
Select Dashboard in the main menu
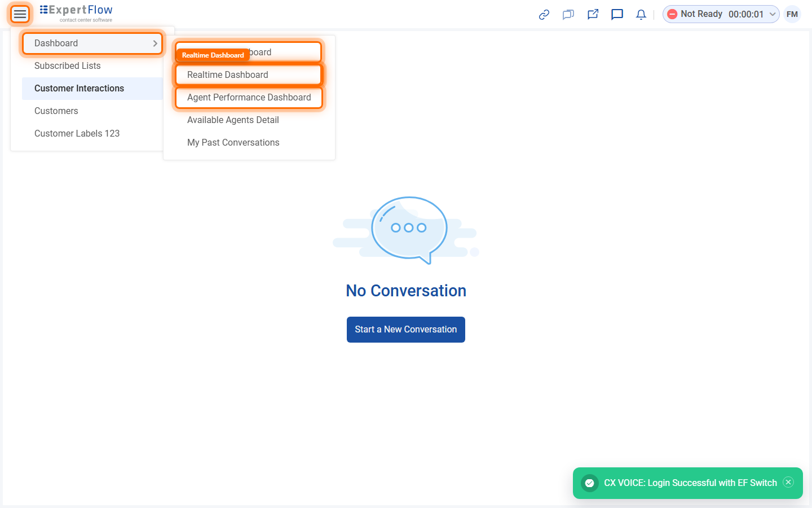tap(92, 43)
